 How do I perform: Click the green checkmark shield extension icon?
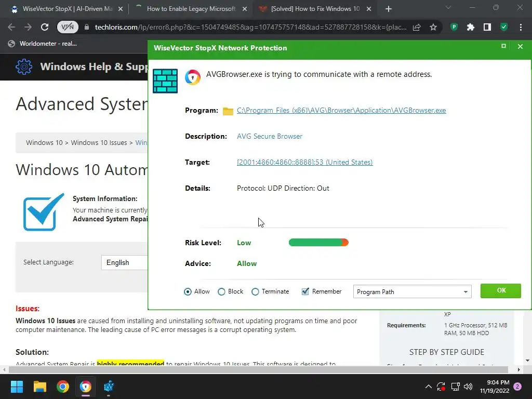[504, 27]
